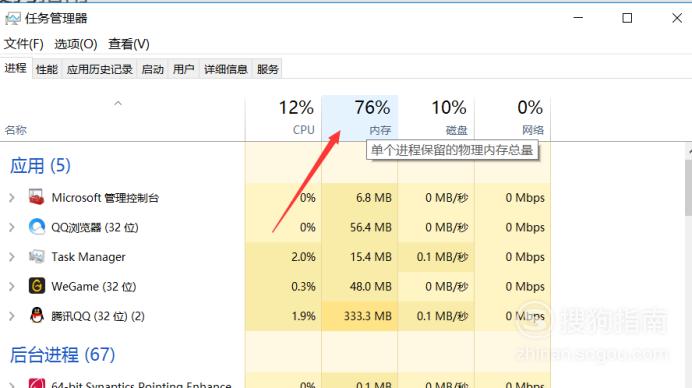692x388 pixels.
Task: Click the 48.0 MB memory value
Action: [371, 286]
